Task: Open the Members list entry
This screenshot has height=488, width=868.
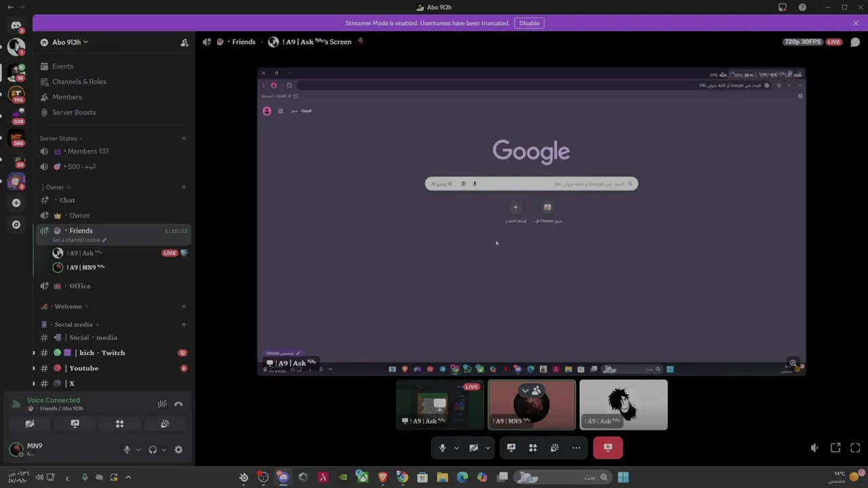Action: [114, 97]
